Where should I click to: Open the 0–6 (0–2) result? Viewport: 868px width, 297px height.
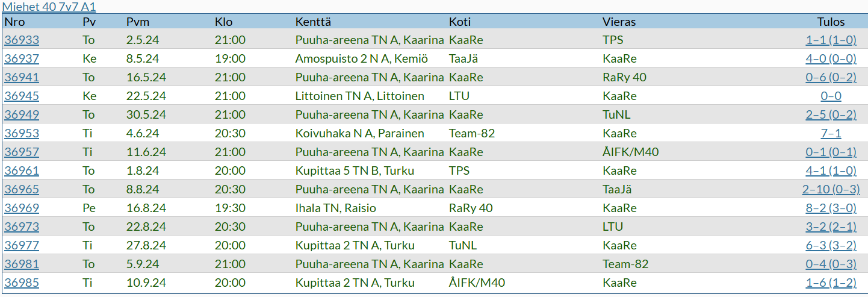click(x=831, y=78)
